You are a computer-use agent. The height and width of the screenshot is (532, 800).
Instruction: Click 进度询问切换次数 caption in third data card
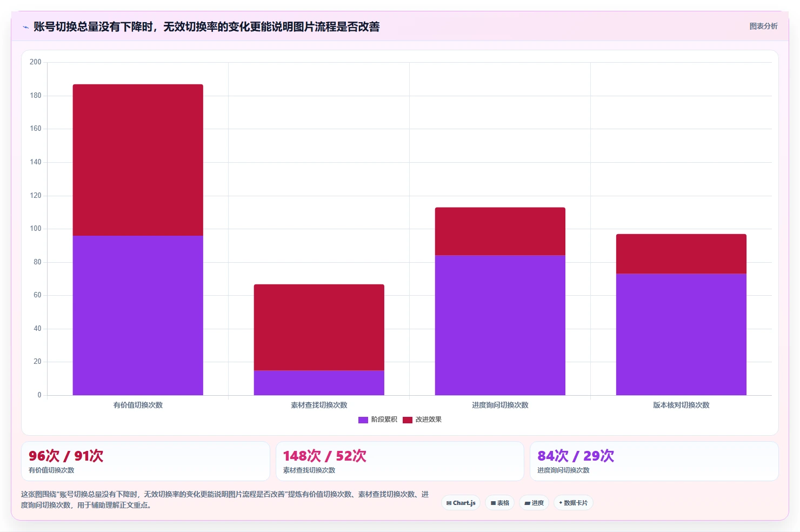click(x=563, y=470)
